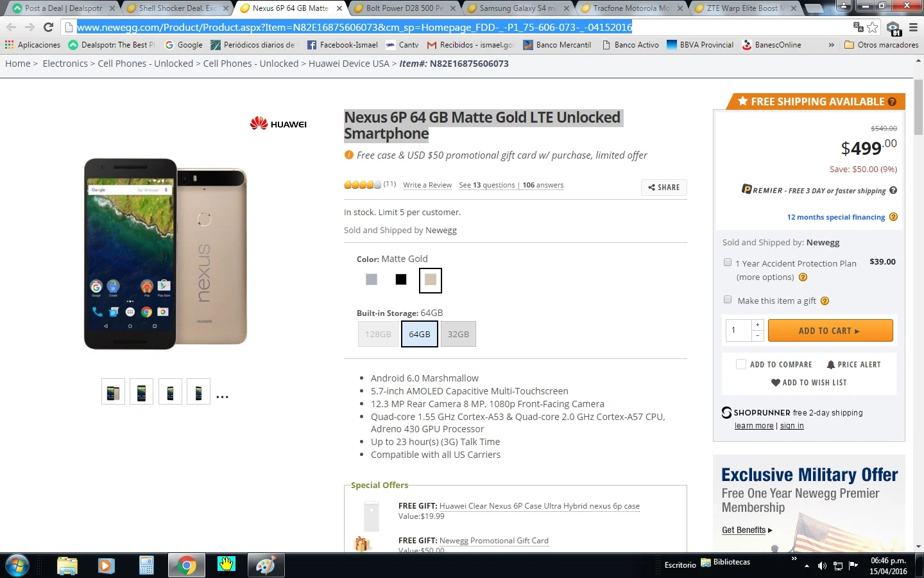
Task: Expand more bookmarks chevron
Action: (x=832, y=45)
